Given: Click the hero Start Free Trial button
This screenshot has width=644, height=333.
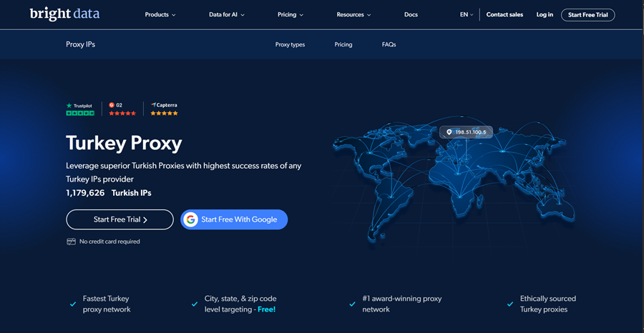Looking at the screenshot, I should click(120, 219).
